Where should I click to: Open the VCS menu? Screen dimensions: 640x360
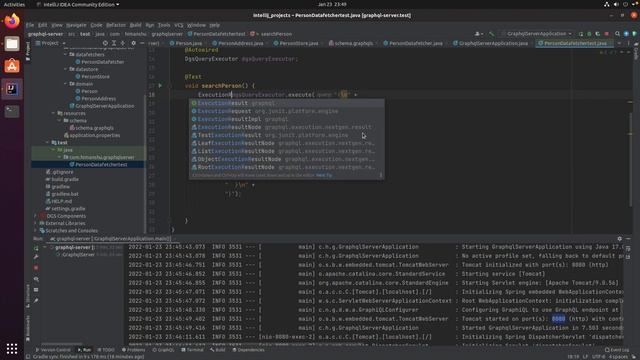[x=179, y=25]
